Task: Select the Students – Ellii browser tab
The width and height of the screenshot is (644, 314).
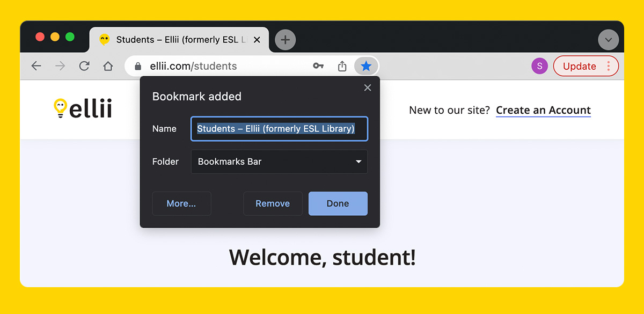Action: point(179,40)
